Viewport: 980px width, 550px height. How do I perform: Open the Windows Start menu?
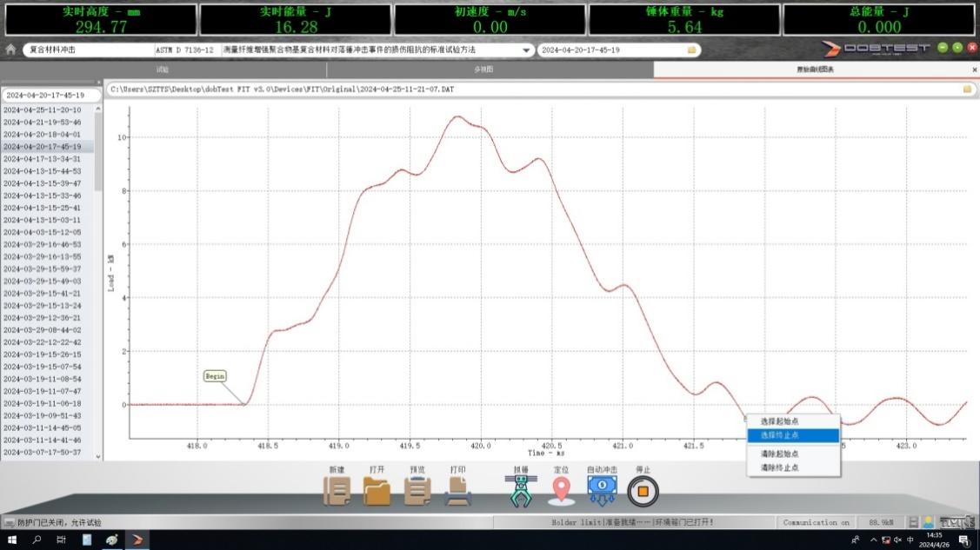coord(12,540)
